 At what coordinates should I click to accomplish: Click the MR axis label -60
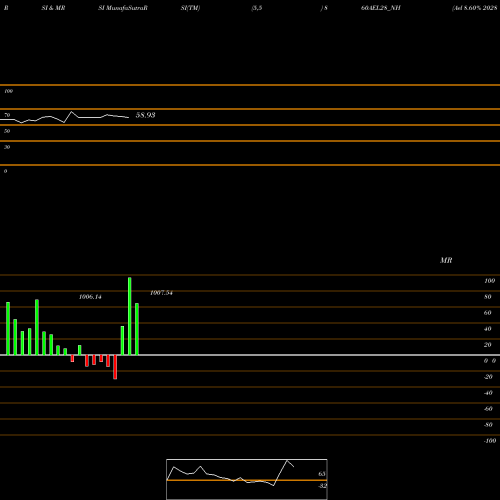[488, 409]
